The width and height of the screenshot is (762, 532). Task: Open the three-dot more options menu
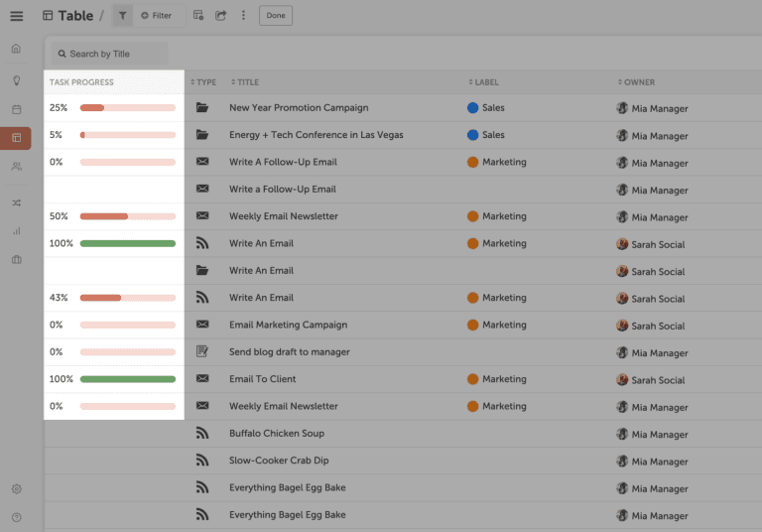coord(243,16)
